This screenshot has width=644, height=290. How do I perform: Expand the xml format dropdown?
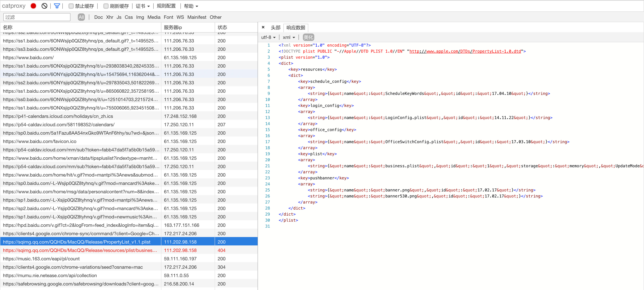(289, 37)
